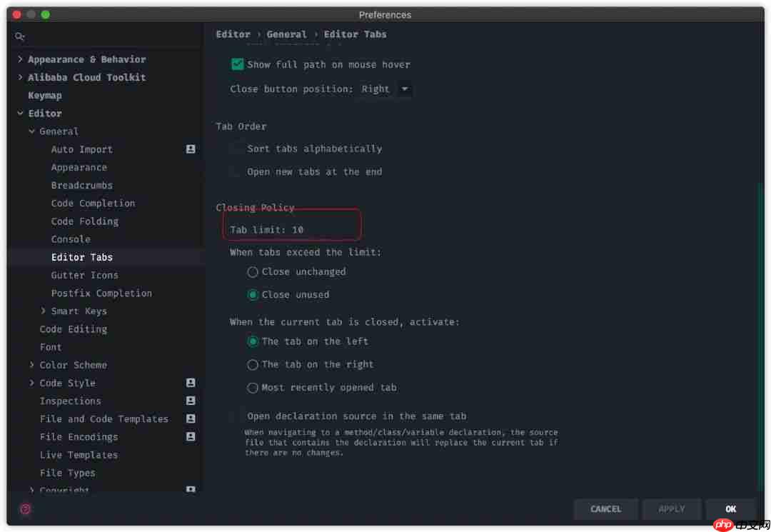Screen dimensions: 771x532
Task: Click the help question mark icon
Action: pos(26,509)
